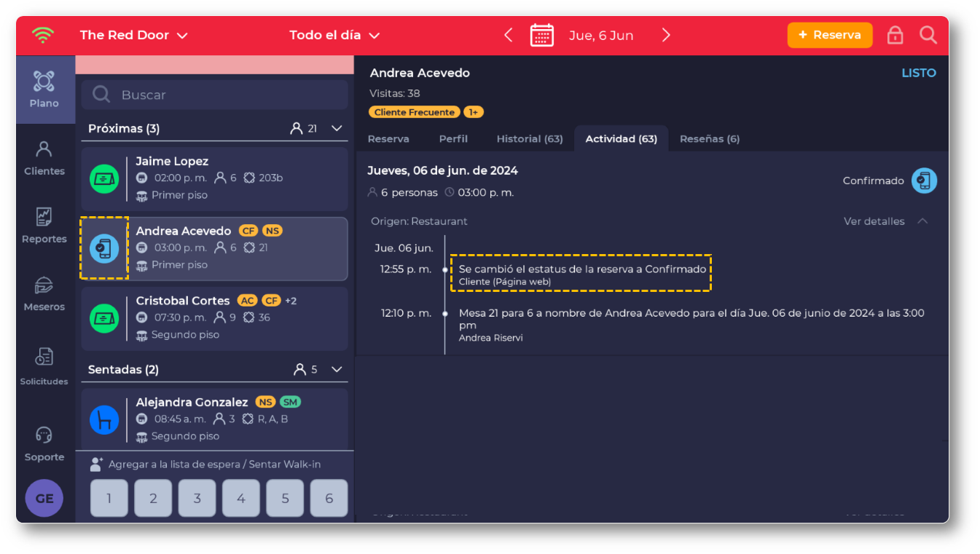Seat a walk-in party of 4
The height and width of the screenshot is (554, 980).
click(x=241, y=499)
